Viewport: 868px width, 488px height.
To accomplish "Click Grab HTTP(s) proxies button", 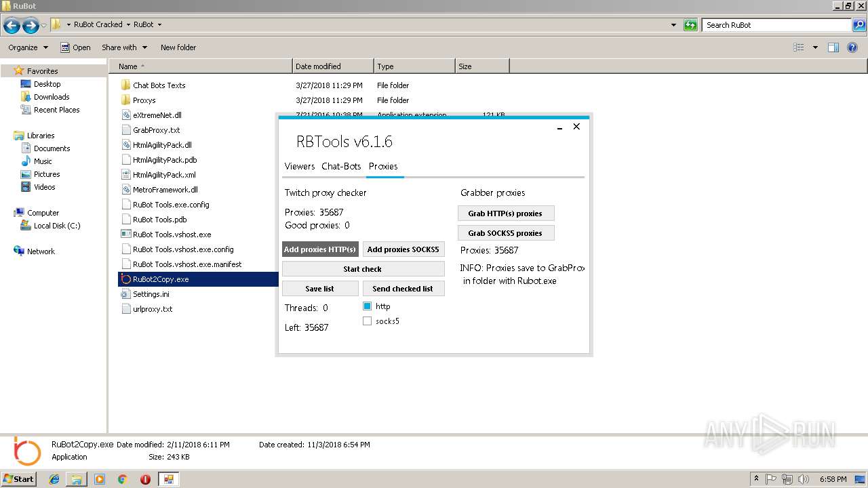I will coord(506,213).
